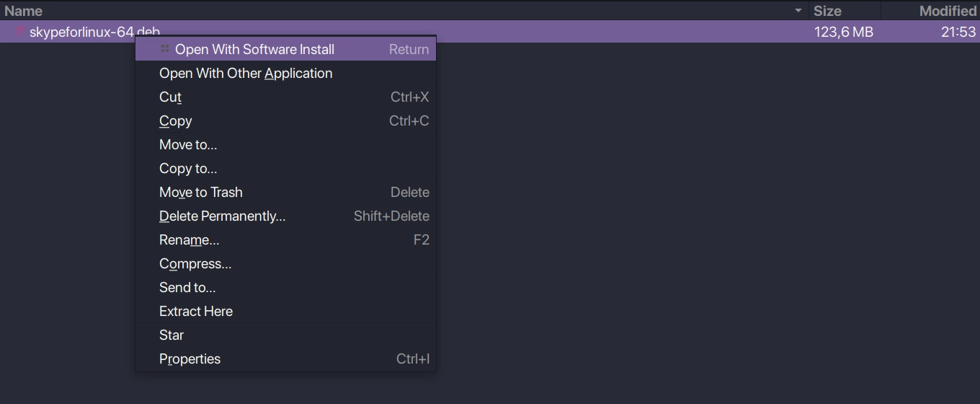The width and height of the screenshot is (980, 404).
Task: Choose Open With Software Install
Action: tap(285, 49)
